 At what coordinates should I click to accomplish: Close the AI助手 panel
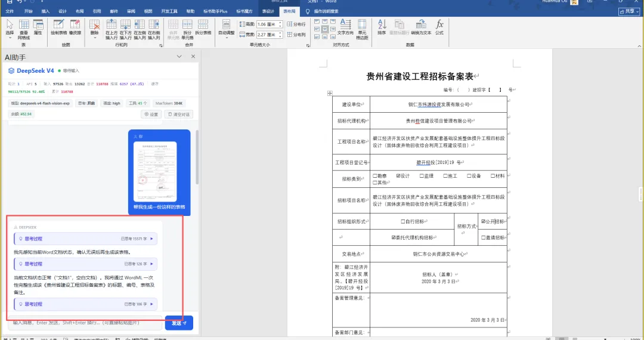(193, 57)
